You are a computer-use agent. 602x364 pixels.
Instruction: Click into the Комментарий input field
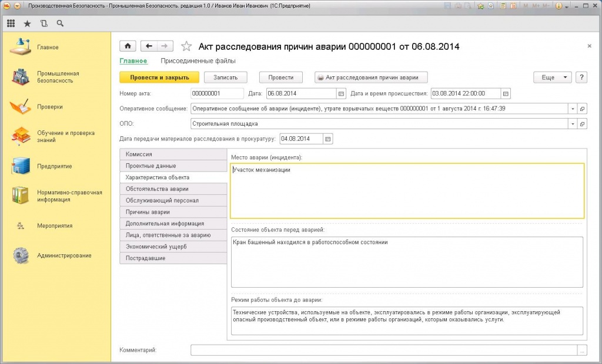coord(383,350)
